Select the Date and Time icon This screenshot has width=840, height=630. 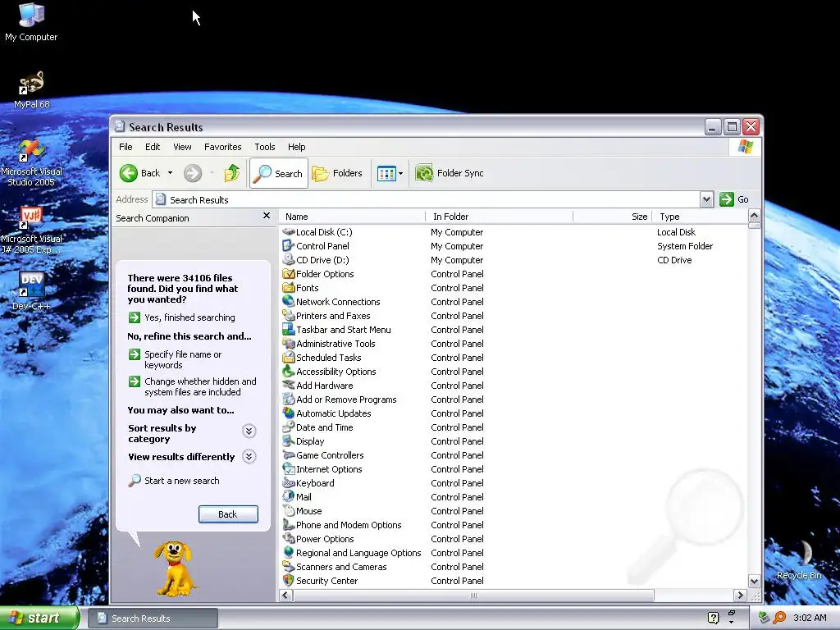pyautogui.click(x=289, y=427)
